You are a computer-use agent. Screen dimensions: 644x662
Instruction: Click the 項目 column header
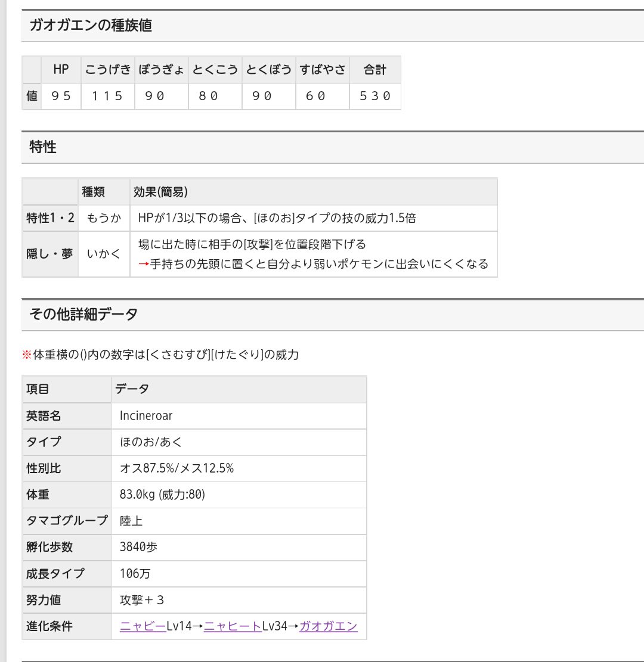(67, 389)
